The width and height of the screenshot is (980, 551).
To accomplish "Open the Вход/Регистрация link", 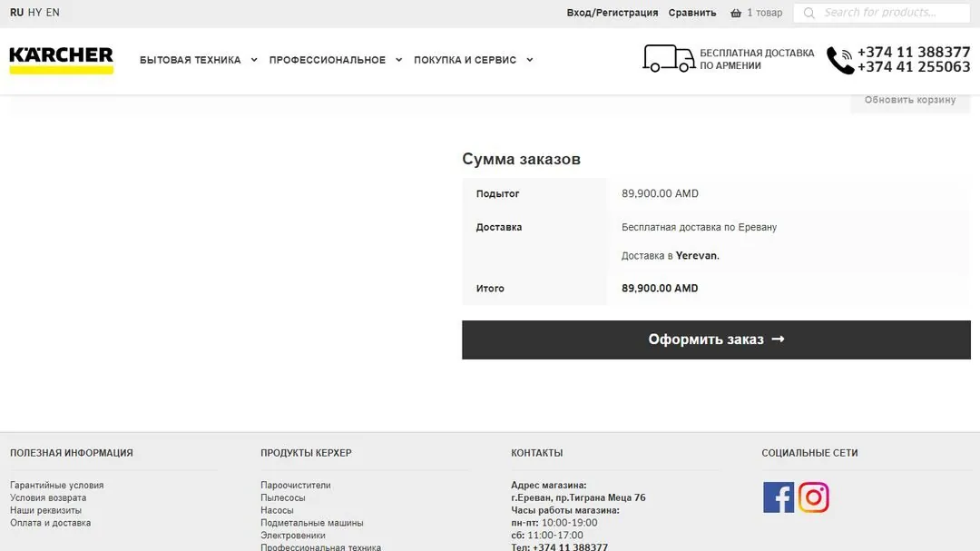I will click(612, 13).
